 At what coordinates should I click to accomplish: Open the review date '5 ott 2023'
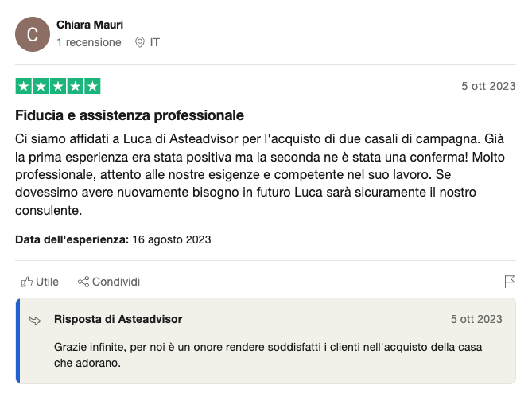point(488,86)
